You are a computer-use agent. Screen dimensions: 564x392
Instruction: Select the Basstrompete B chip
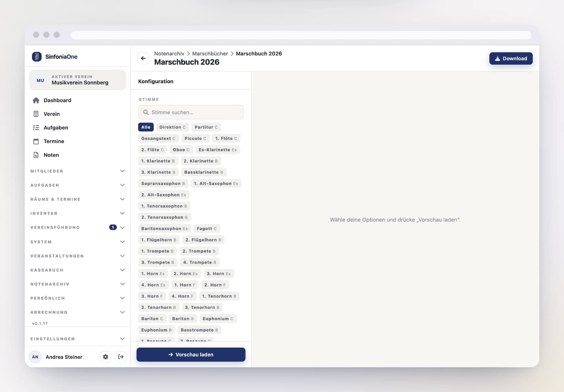tap(199, 330)
